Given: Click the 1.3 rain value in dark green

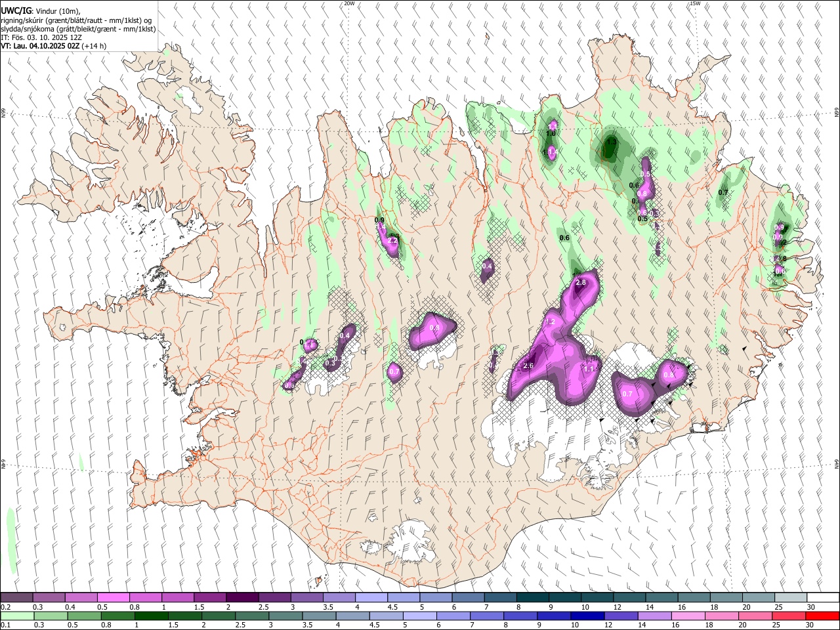Looking at the screenshot, I should point(612,142).
